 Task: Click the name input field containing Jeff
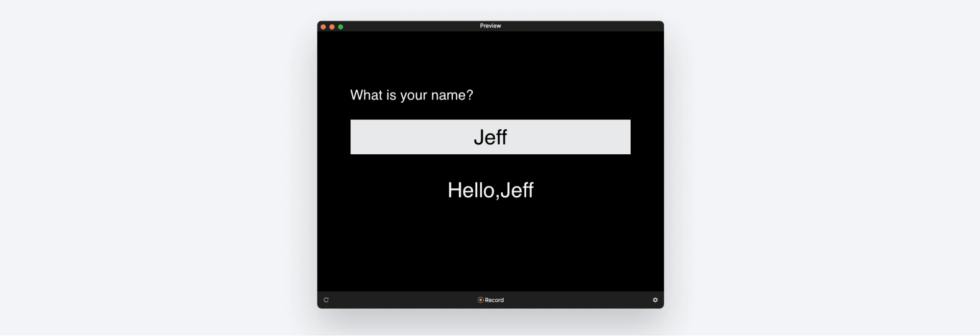tap(490, 137)
